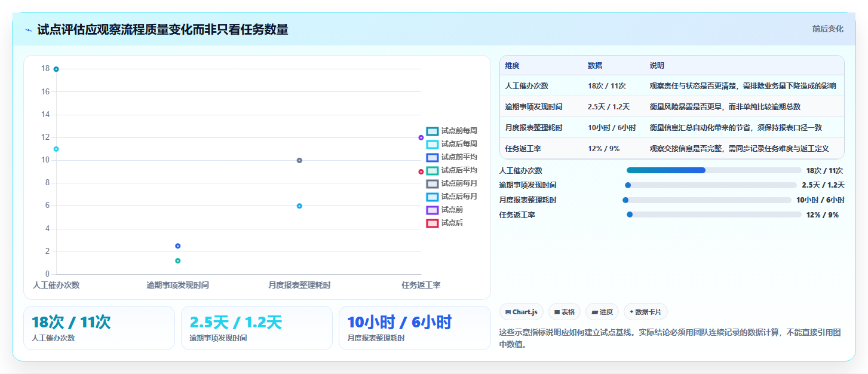Click the description starting 观察交接信息是否完整
868x374 pixels.
739,149
